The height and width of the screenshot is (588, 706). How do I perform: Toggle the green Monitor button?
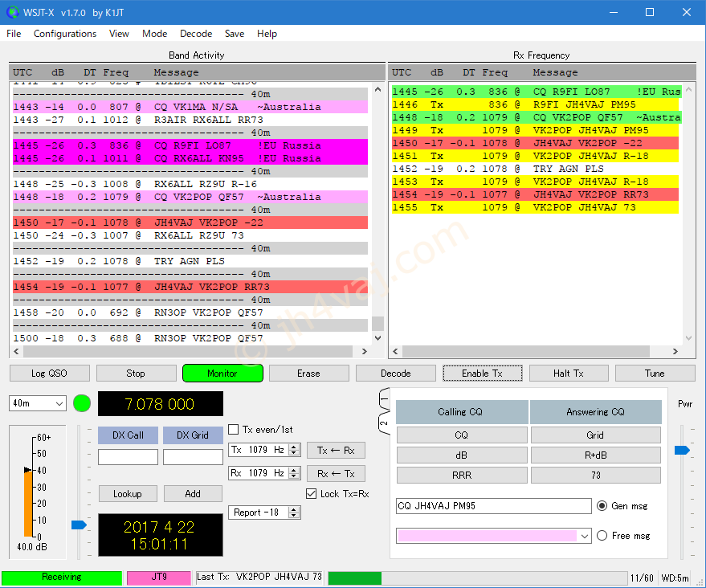[x=222, y=374]
